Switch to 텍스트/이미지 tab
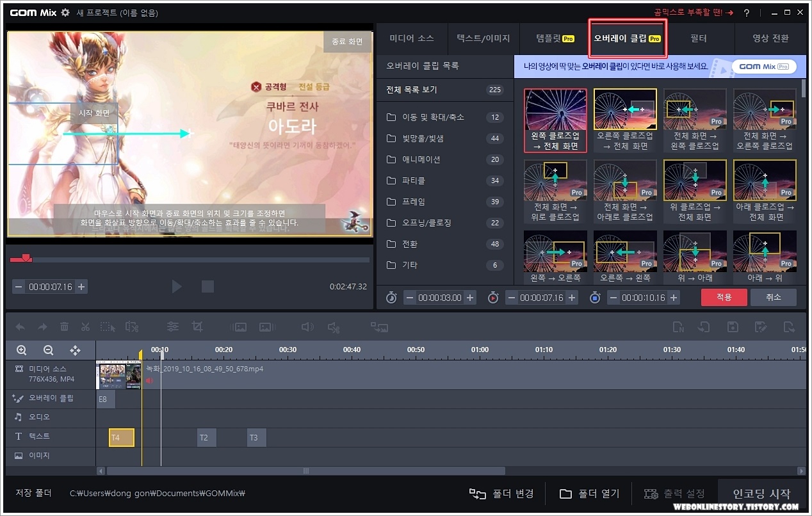This screenshot has width=812, height=516. pyautogui.click(x=483, y=38)
